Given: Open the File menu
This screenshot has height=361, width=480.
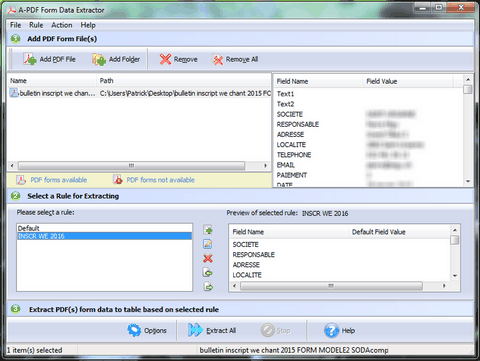Looking at the screenshot, I should [15, 25].
